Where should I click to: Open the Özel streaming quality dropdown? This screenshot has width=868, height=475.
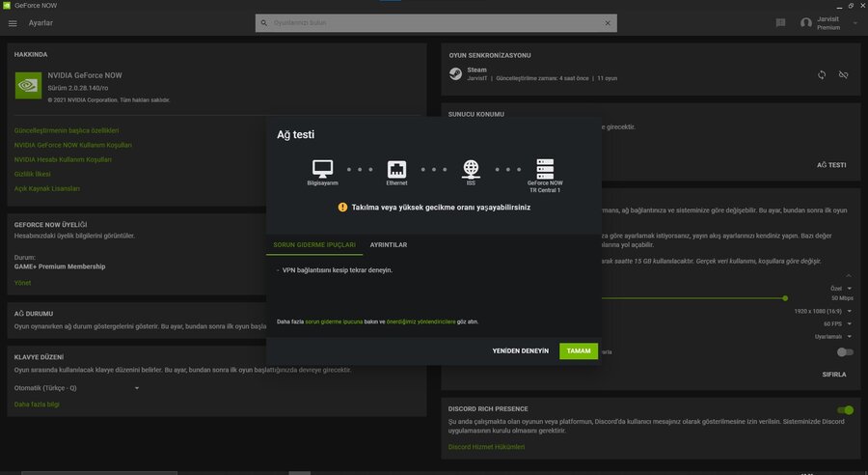(x=841, y=289)
